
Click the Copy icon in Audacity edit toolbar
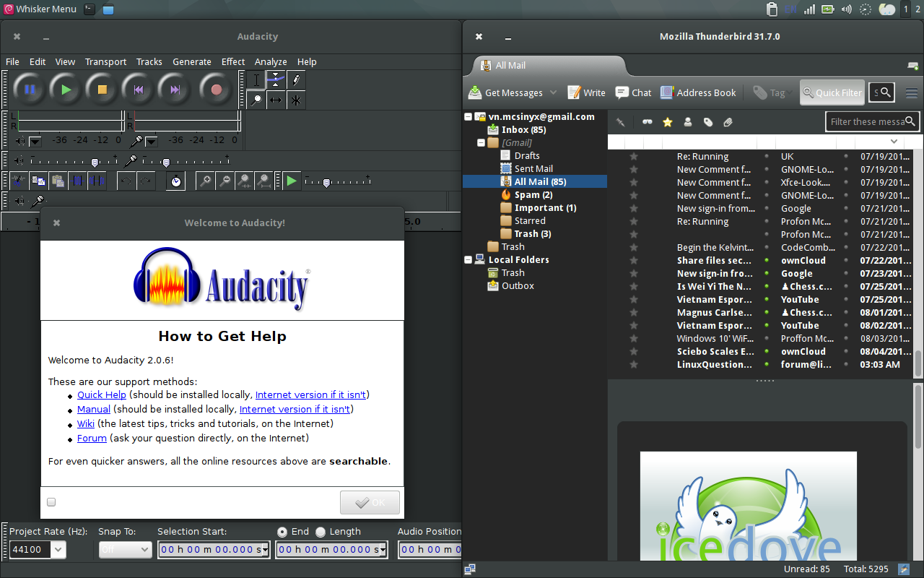[39, 181]
